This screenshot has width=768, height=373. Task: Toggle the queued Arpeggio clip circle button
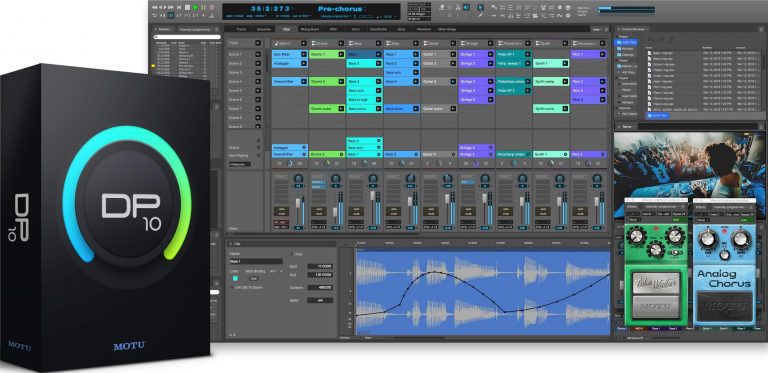point(304,147)
